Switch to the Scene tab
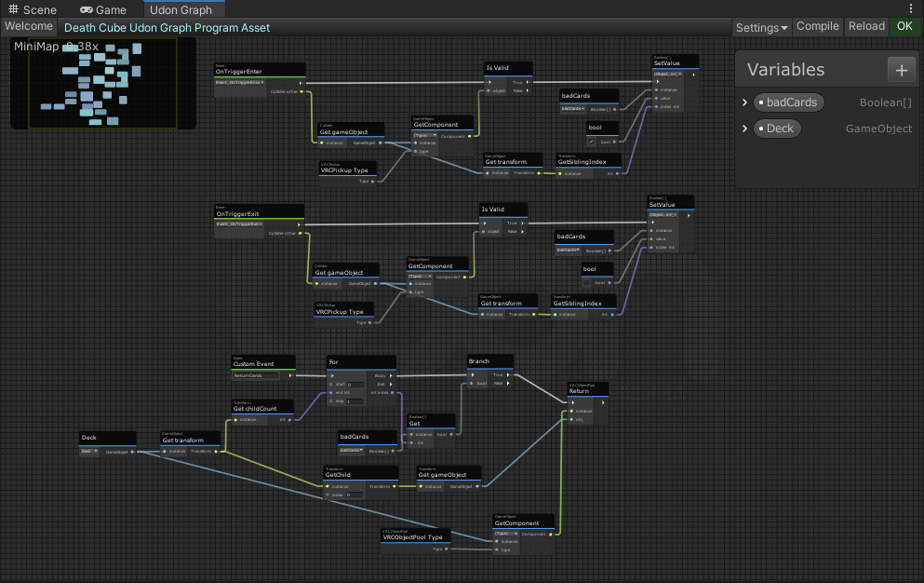The image size is (924, 583). 33,9
